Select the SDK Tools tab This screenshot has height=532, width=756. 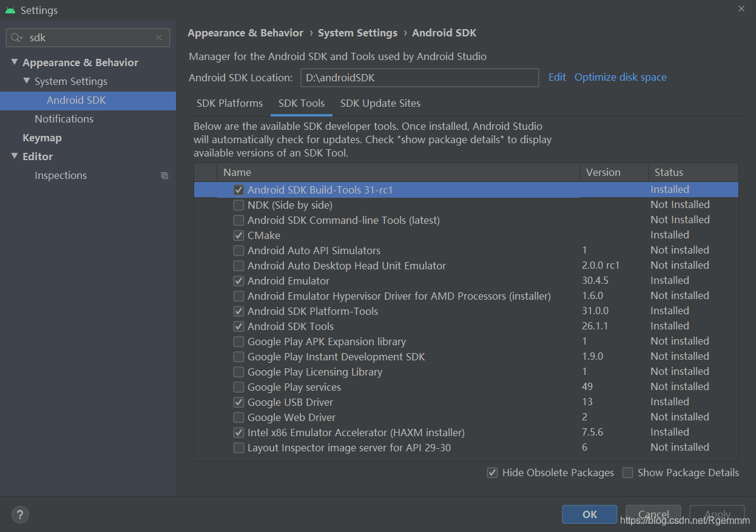pos(302,103)
